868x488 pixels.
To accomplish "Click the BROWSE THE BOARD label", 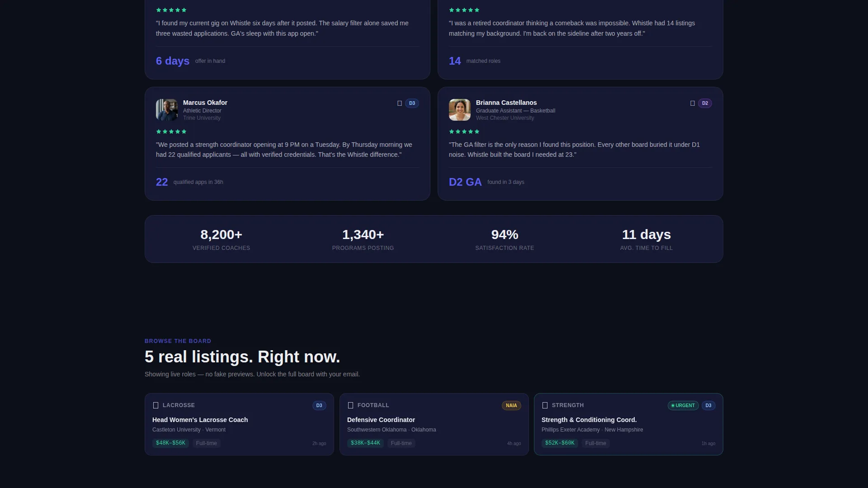I will [178, 341].
